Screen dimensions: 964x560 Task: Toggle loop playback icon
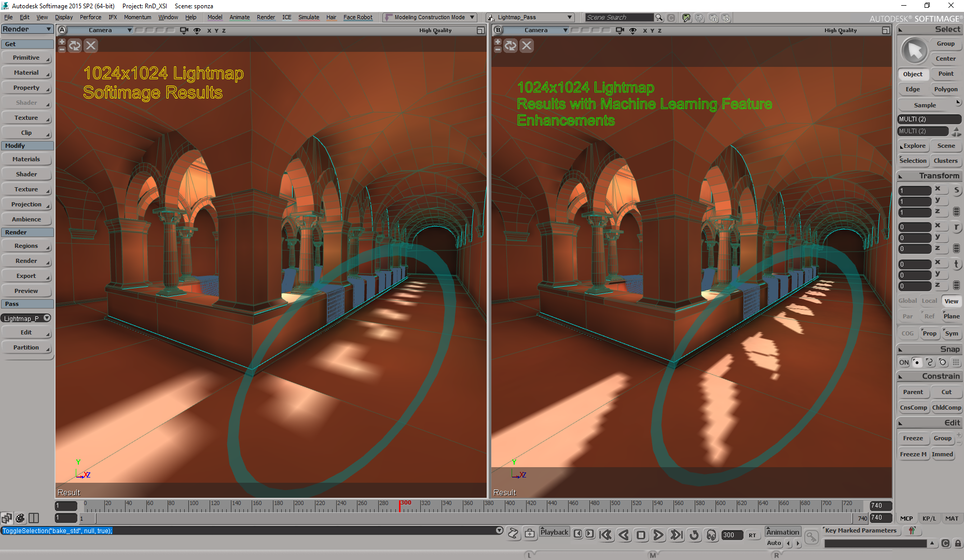coord(694,535)
